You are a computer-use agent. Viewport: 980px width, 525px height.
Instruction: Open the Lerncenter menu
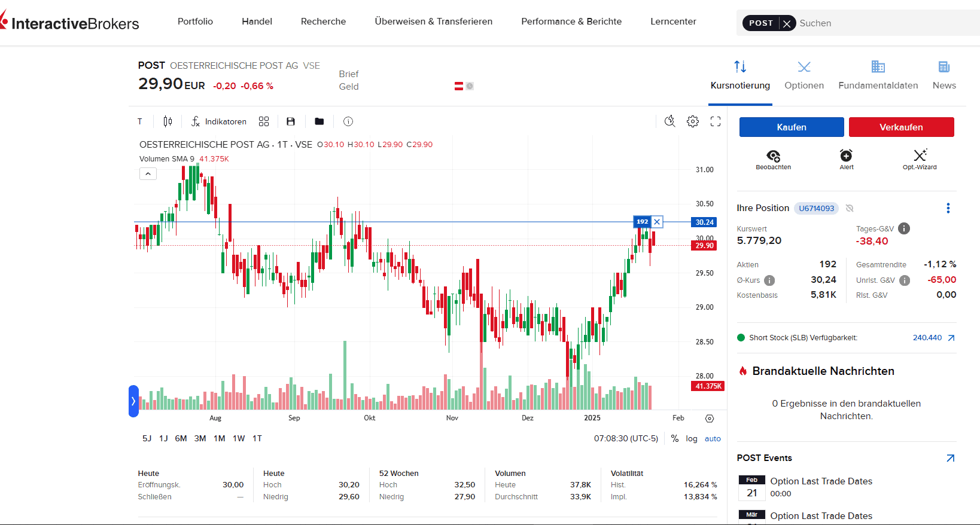(674, 22)
